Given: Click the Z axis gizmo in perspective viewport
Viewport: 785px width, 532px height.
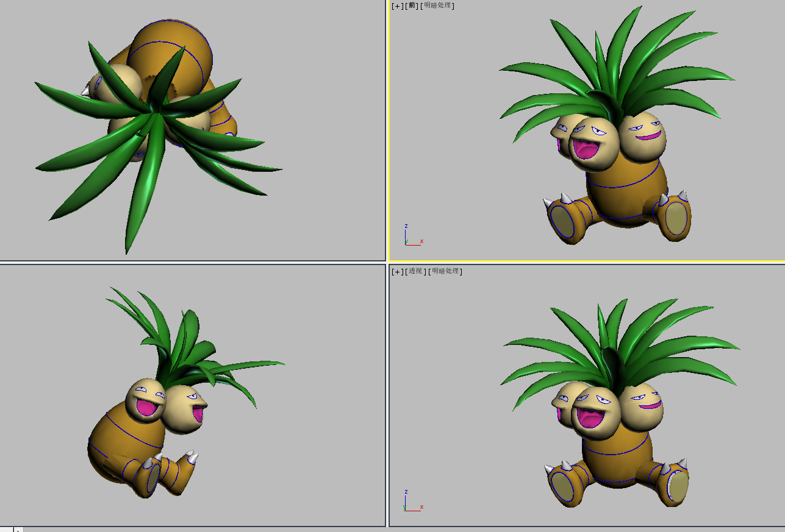Looking at the screenshot, I should pos(406,492).
